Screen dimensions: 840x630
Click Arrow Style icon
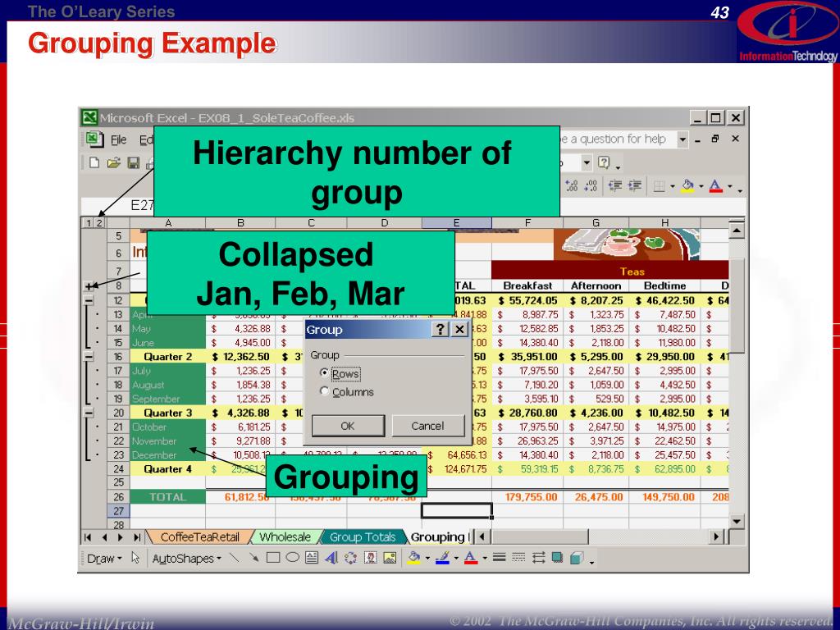538,558
